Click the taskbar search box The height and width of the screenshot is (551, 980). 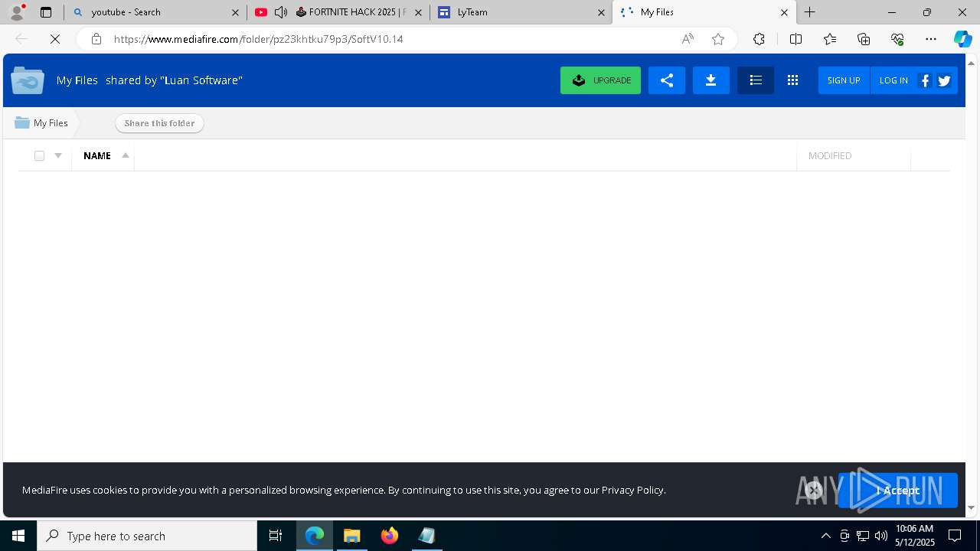[147, 536]
